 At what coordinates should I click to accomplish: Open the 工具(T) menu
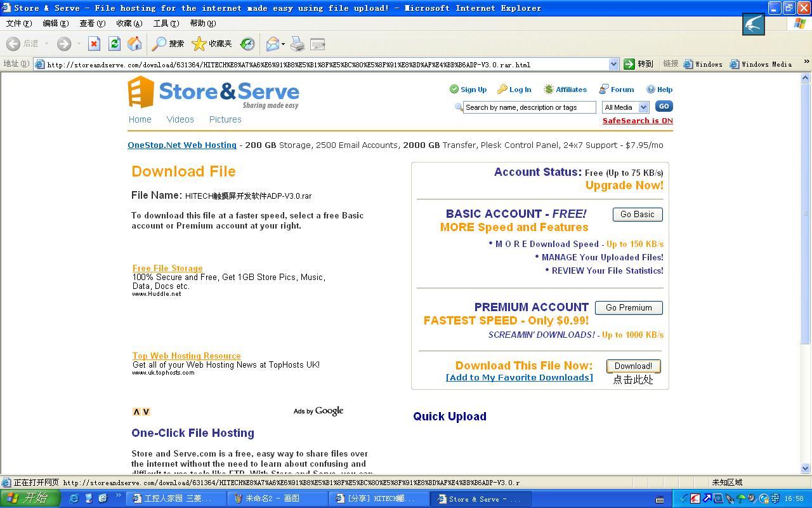pos(166,23)
